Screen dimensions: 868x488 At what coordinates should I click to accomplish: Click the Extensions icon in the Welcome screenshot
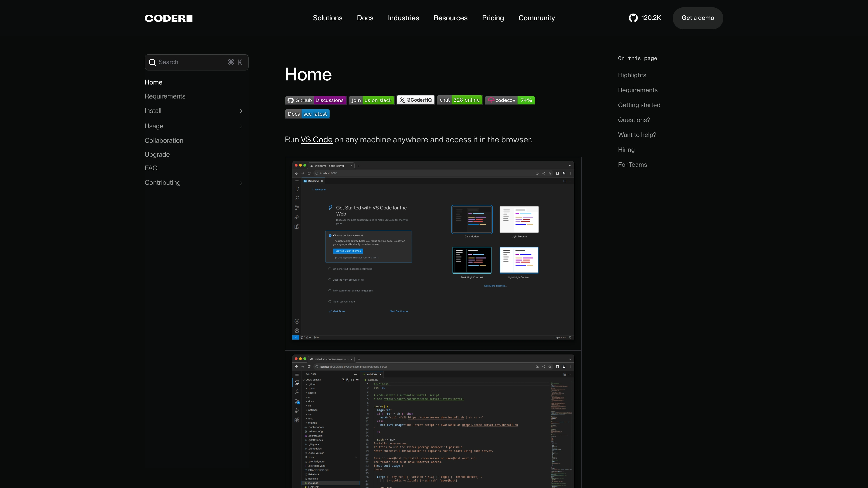coord(297,227)
